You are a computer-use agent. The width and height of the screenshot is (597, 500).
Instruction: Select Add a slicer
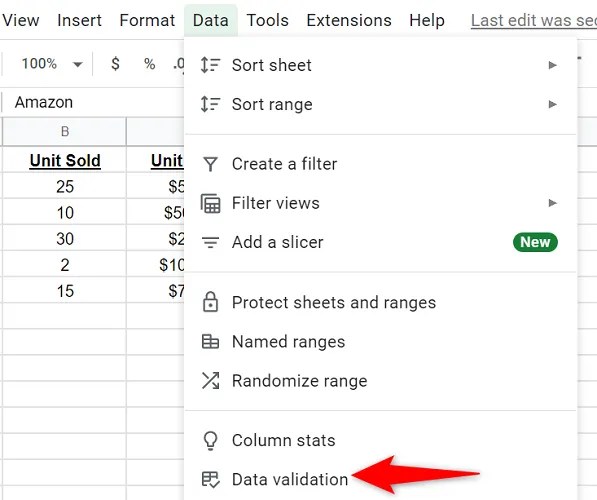[x=381, y=242]
